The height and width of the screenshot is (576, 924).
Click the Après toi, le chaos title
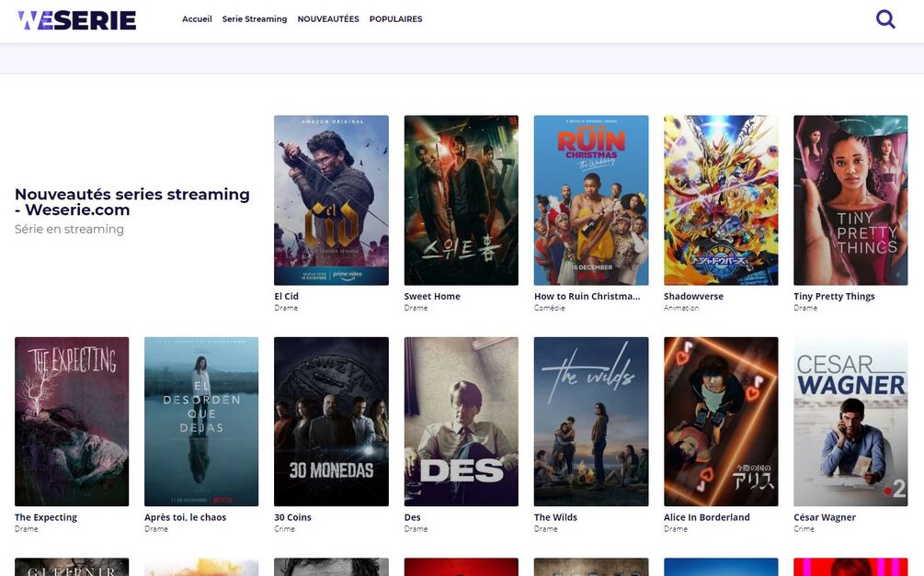tap(185, 517)
